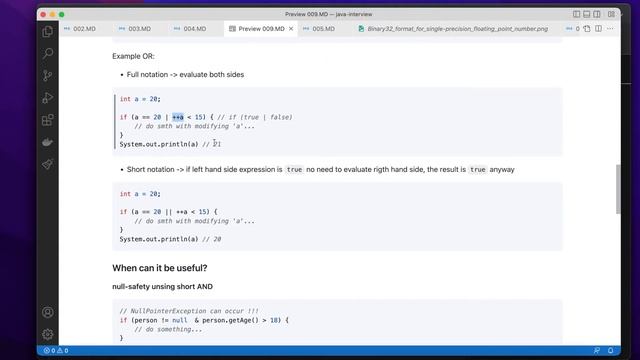Click the bell icon in status bar
Image resolution: width=640 pixels, height=360 pixels.
(x=611, y=351)
